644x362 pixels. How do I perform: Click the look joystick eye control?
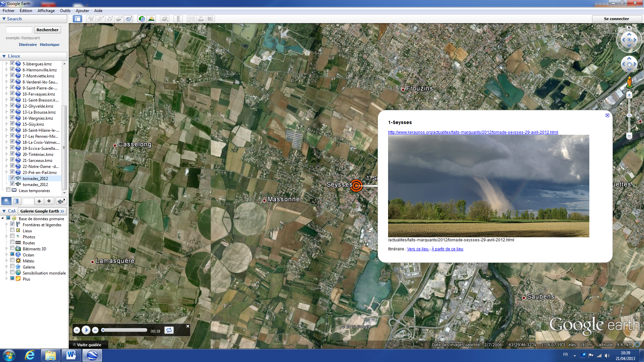[x=629, y=40]
